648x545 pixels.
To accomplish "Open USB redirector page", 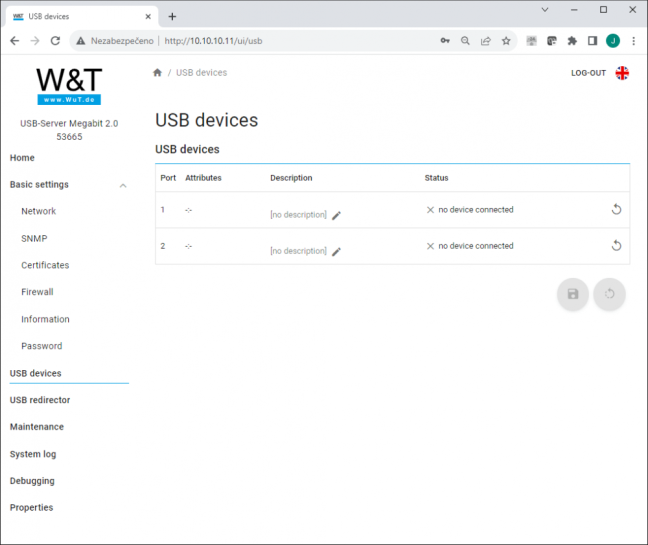I will click(40, 400).
